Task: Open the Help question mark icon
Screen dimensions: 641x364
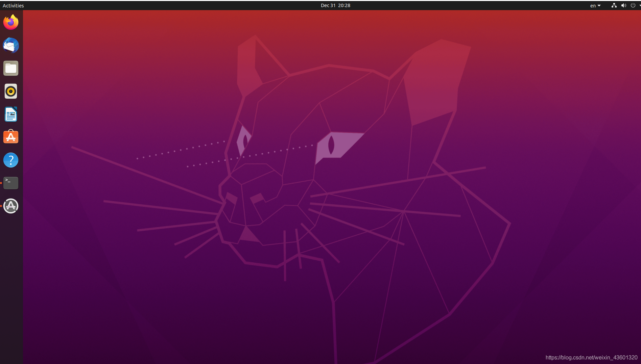Action: tap(11, 160)
